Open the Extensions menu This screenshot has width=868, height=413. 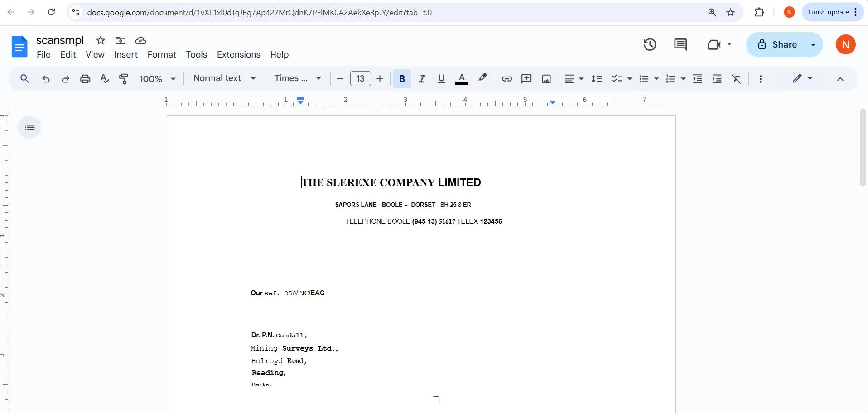pyautogui.click(x=238, y=54)
